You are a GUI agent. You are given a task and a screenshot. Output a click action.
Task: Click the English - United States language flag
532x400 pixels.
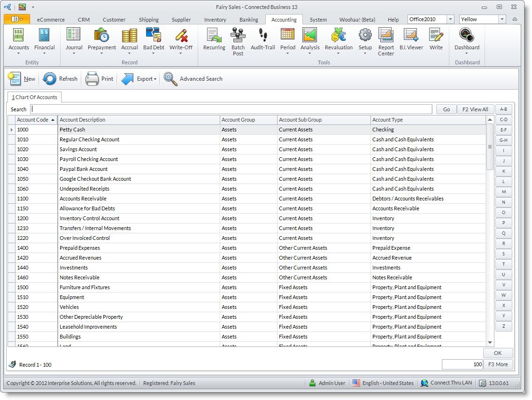pyautogui.click(x=356, y=383)
